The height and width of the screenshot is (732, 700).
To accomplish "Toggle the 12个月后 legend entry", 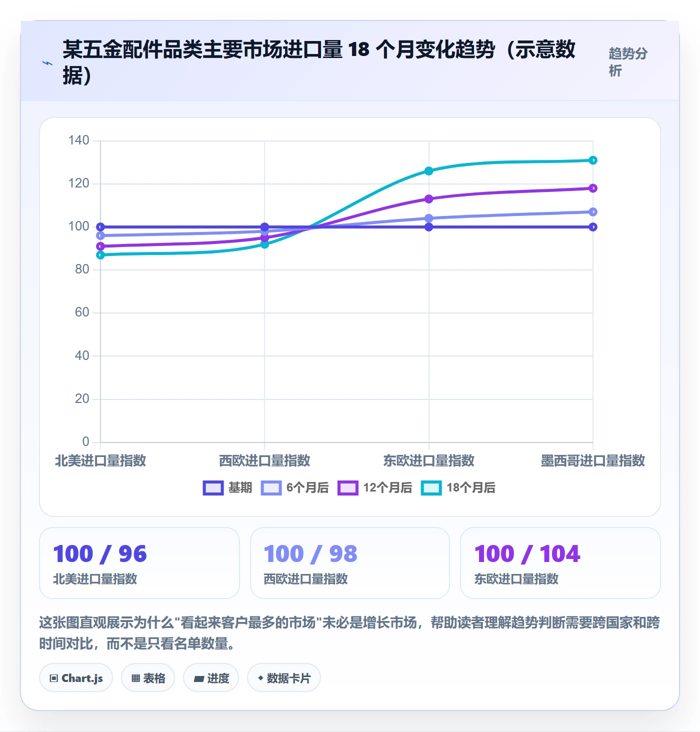I will 375,487.
